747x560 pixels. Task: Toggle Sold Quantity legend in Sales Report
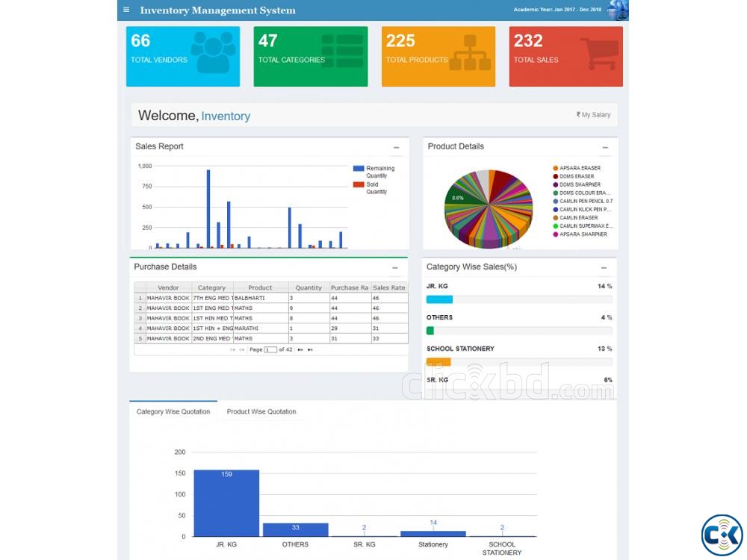[371, 188]
